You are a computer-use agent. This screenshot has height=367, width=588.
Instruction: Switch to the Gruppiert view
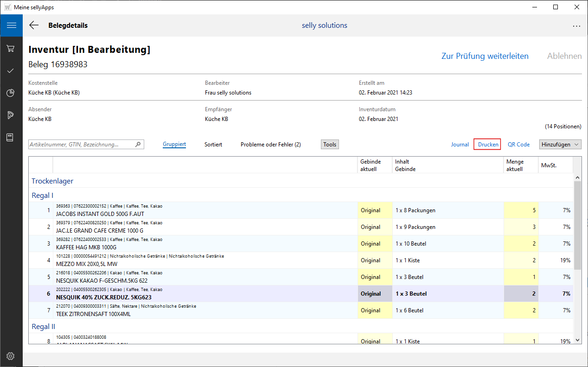point(174,145)
